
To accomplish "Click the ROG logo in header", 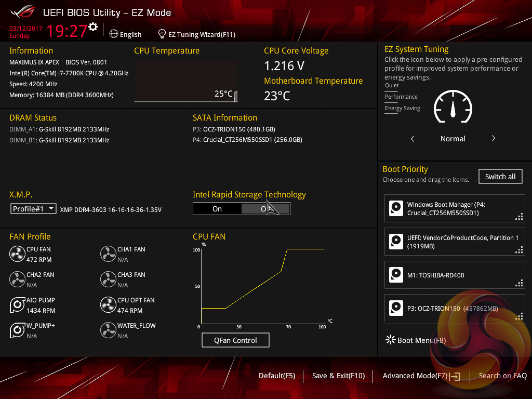I will pos(23,12).
